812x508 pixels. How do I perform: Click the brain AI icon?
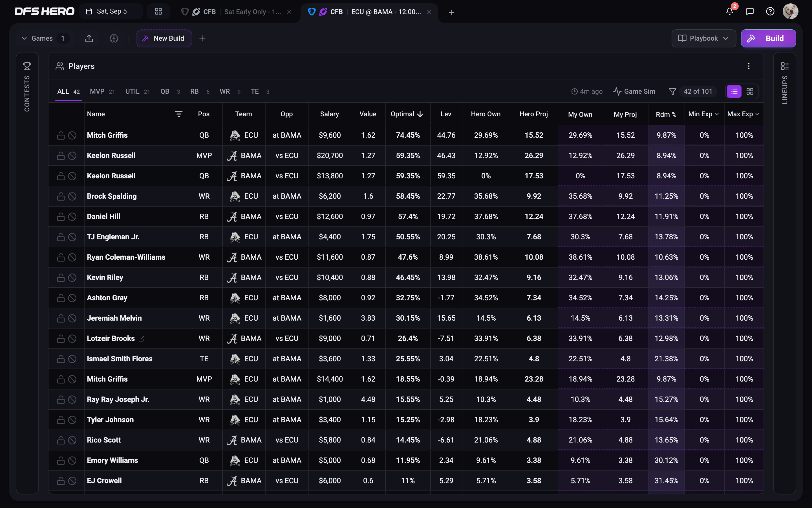point(114,38)
